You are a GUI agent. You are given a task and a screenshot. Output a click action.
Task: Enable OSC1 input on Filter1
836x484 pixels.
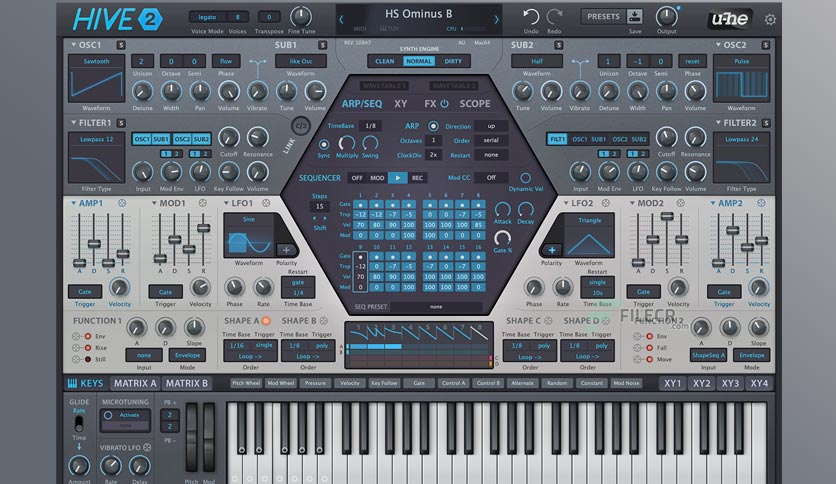coord(142,139)
